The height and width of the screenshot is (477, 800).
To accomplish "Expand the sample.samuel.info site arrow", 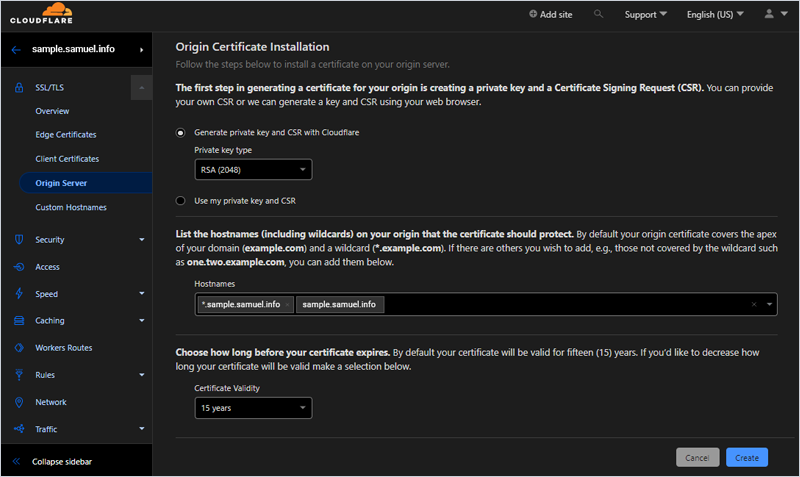I will [x=141, y=49].
